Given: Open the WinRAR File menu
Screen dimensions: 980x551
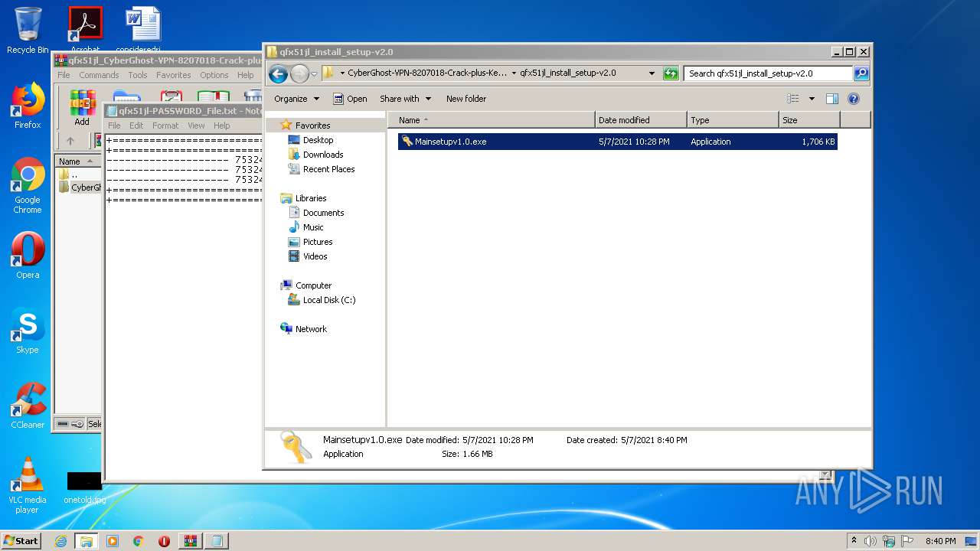Looking at the screenshot, I should tap(64, 75).
